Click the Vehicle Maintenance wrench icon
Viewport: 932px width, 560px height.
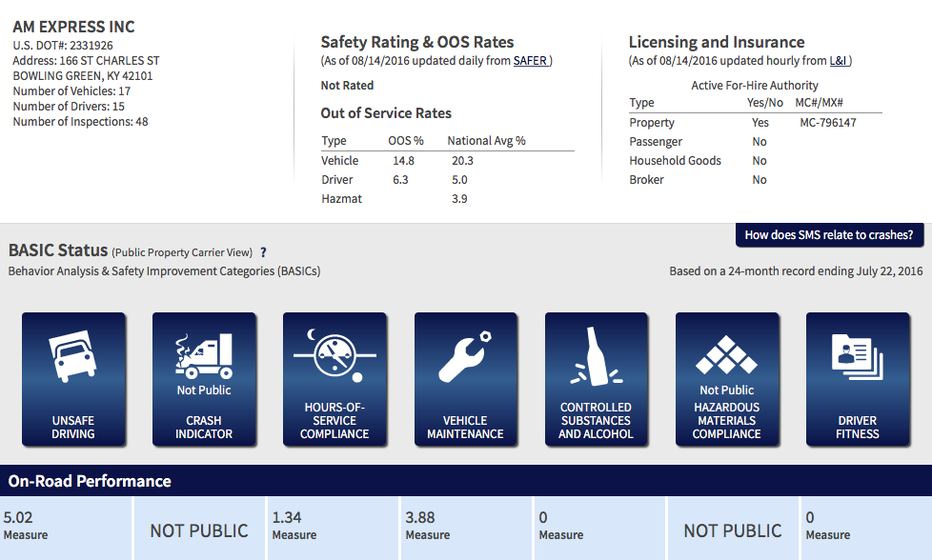point(465,379)
